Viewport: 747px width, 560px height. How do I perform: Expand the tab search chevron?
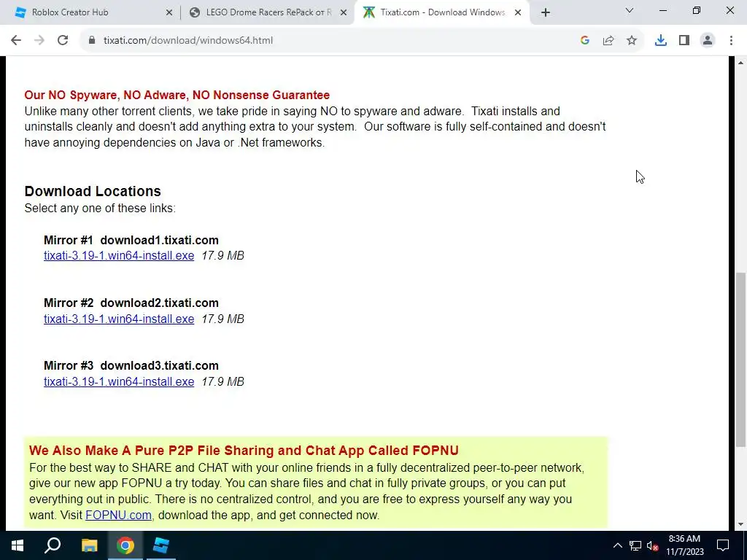tap(630, 10)
